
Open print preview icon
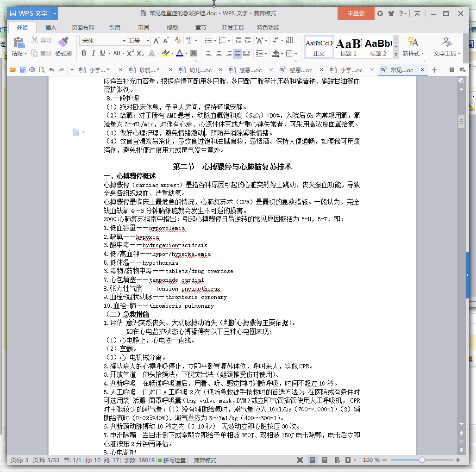coord(42,70)
